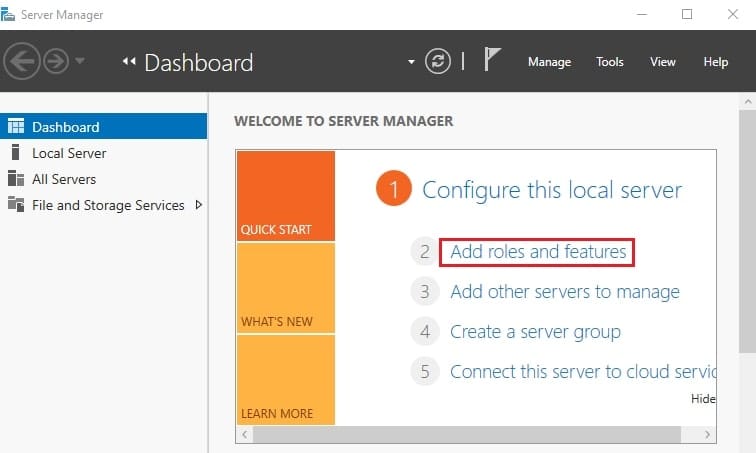Viewport: 756px width, 453px height.
Task: Refresh the Server Manager dashboard
Action: click(438, 61)
